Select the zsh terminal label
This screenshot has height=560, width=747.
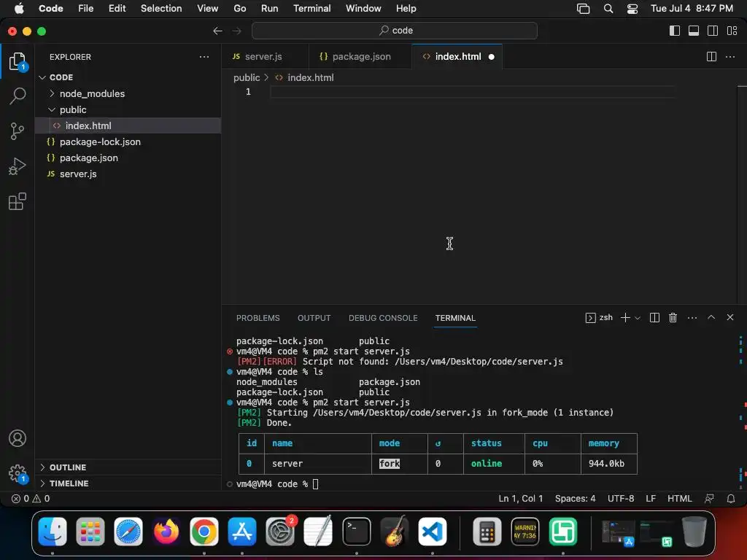pyautogui.click(x=605, y=318)
